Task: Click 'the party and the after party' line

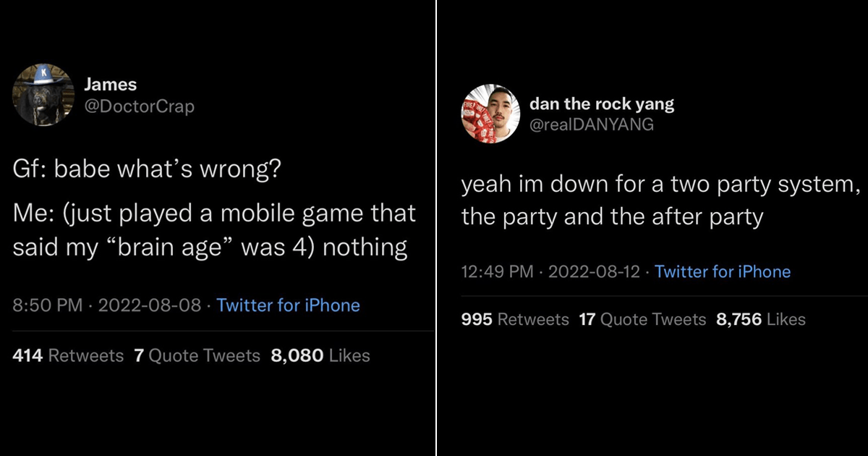Action: coord(612,217)
